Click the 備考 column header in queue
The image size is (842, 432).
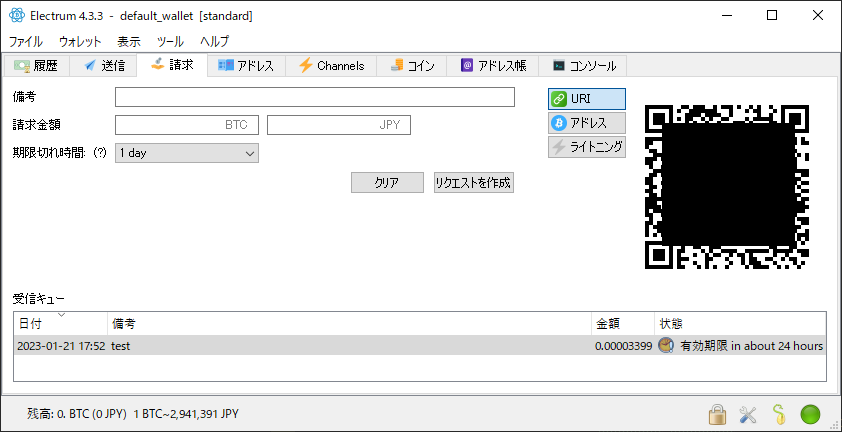click(349, 323)
